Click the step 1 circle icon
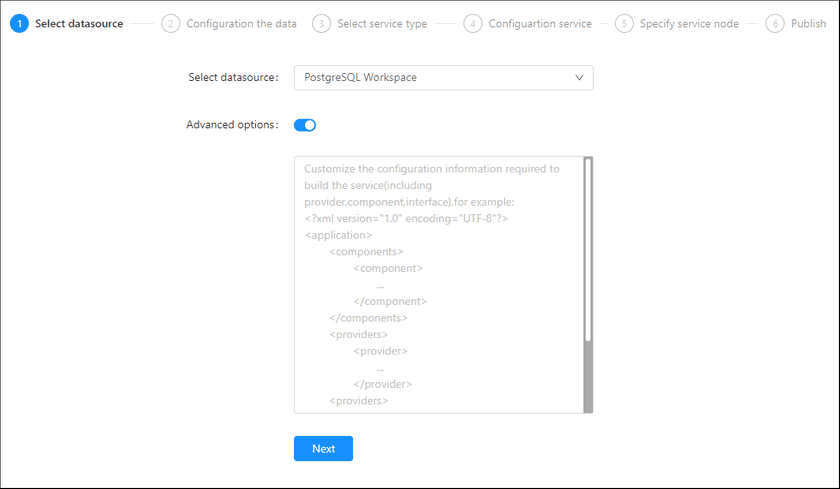The image size is (840, 489). [20, 24]
